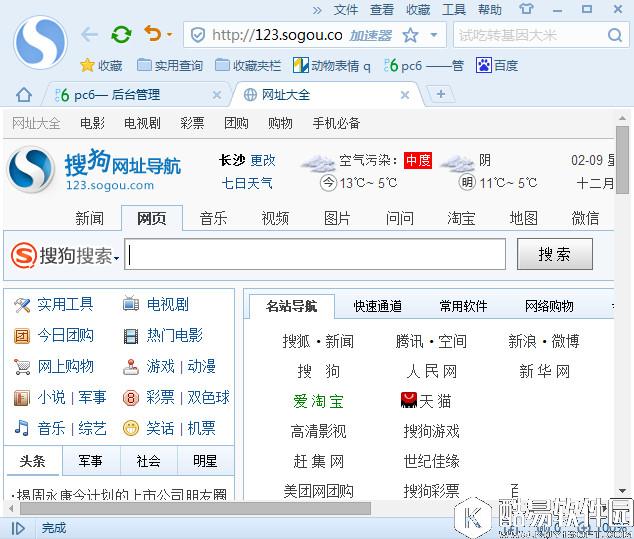Click the address bar URL field

click(277, 35)
